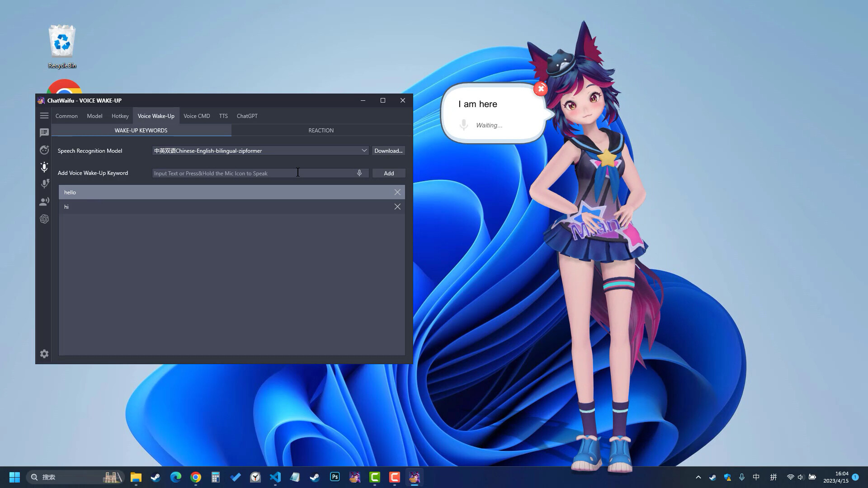The height and width of the screenshot is (488, 868).
Task: Click the close badge on the speech bubble
Action: click(541, 89)
